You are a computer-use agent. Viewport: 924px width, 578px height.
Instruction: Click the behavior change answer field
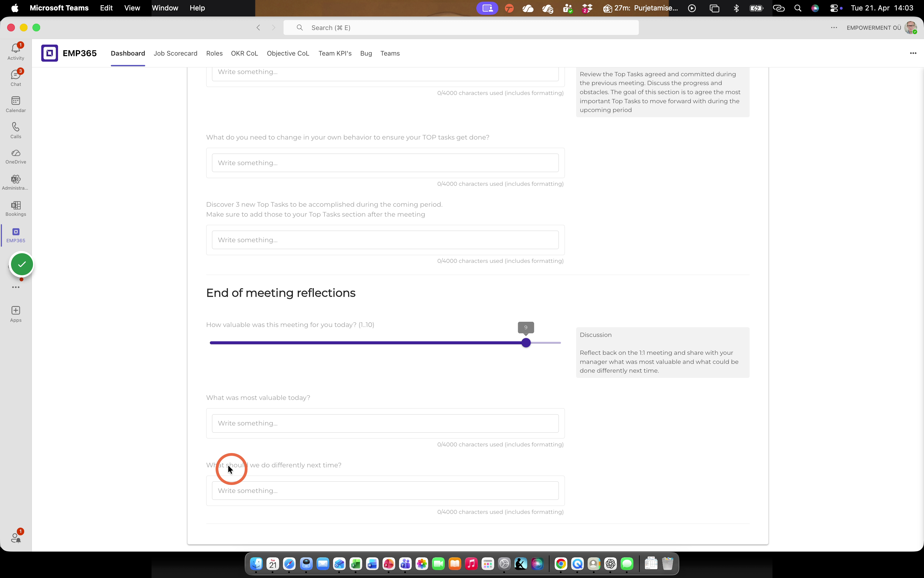[x=385, y=163]
